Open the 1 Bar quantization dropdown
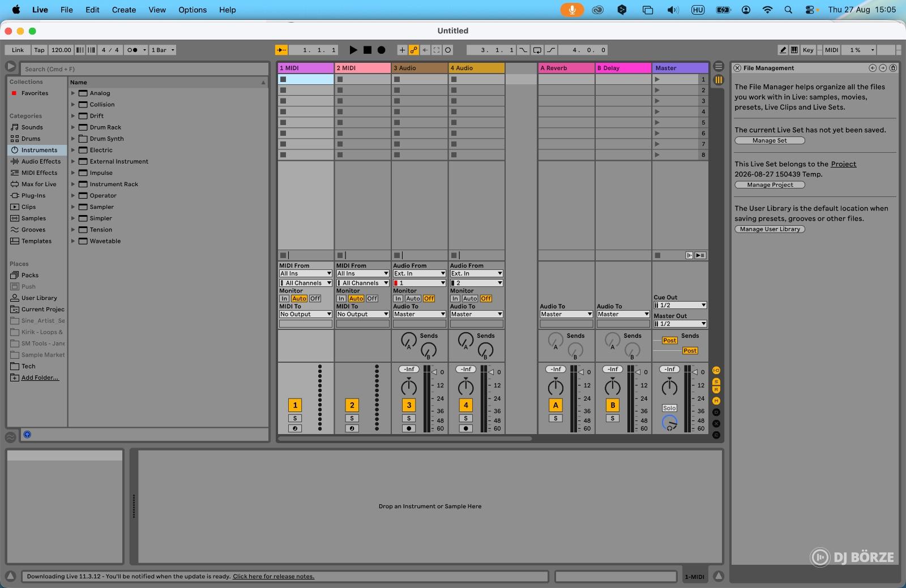Viewport: 906px width, 588px height. pos(163,50)
